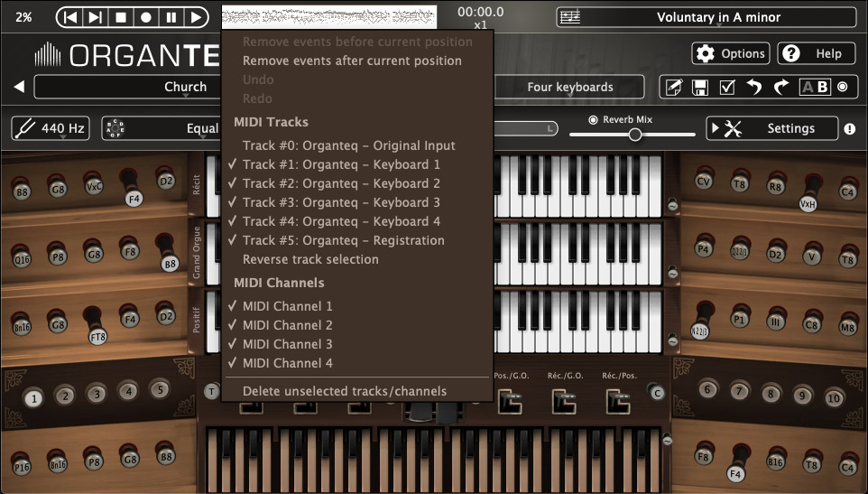Pull the V stop knob
Image resolution: width=868 pixels, height=494 pixels.
(812, 256)
